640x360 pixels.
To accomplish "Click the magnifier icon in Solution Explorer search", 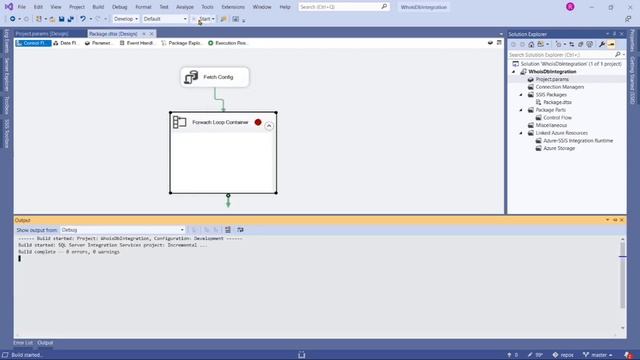I will pos(618,54).
